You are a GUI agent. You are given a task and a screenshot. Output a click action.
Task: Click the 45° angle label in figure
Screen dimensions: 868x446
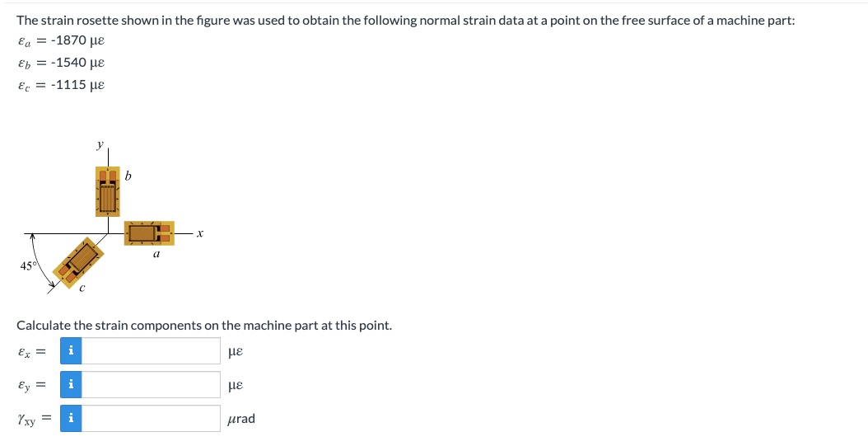[x=28, y=266]
